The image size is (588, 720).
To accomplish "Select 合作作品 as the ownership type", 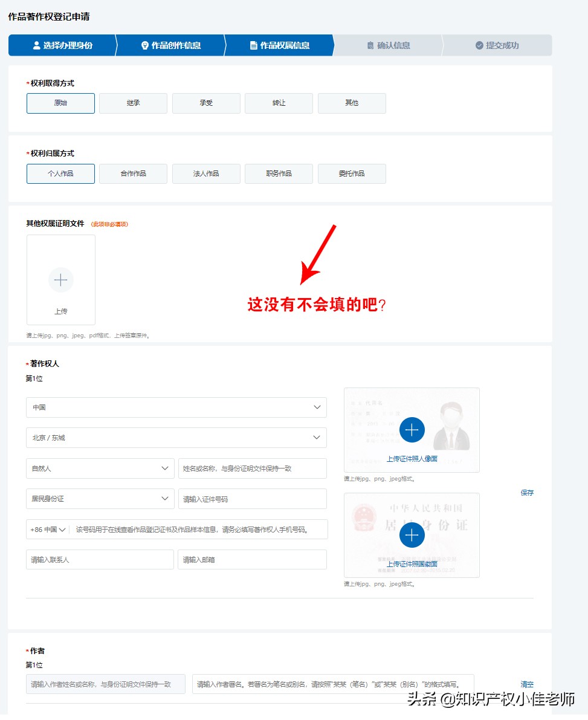I will tap(133, 174).
